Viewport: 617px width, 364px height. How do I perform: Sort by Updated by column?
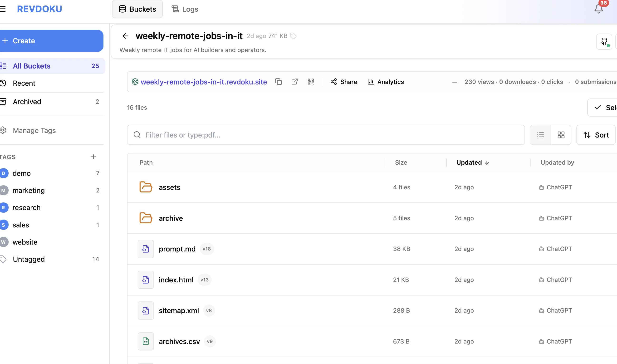pos(557,163)
